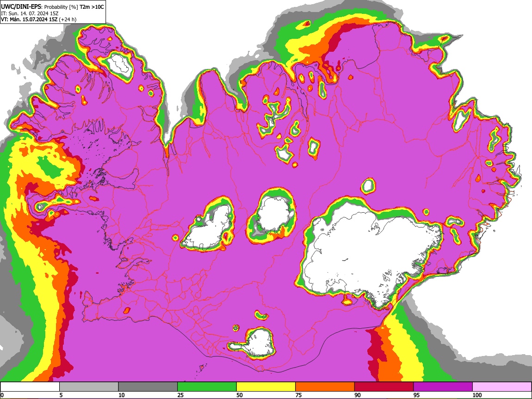
Task: Click the legend label '90'
Action: 358,395
